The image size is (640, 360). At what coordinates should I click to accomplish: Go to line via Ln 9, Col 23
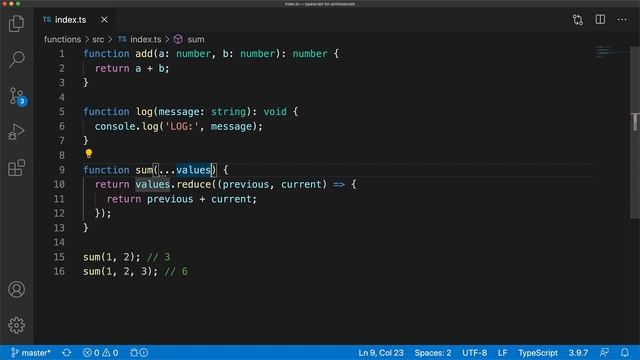[x=381, y=353]
